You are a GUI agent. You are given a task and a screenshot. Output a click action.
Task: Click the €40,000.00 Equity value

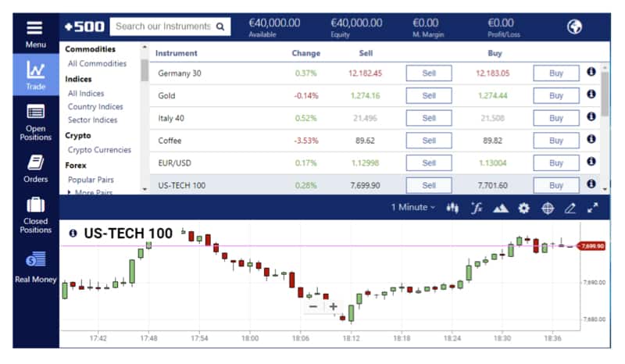356,23
